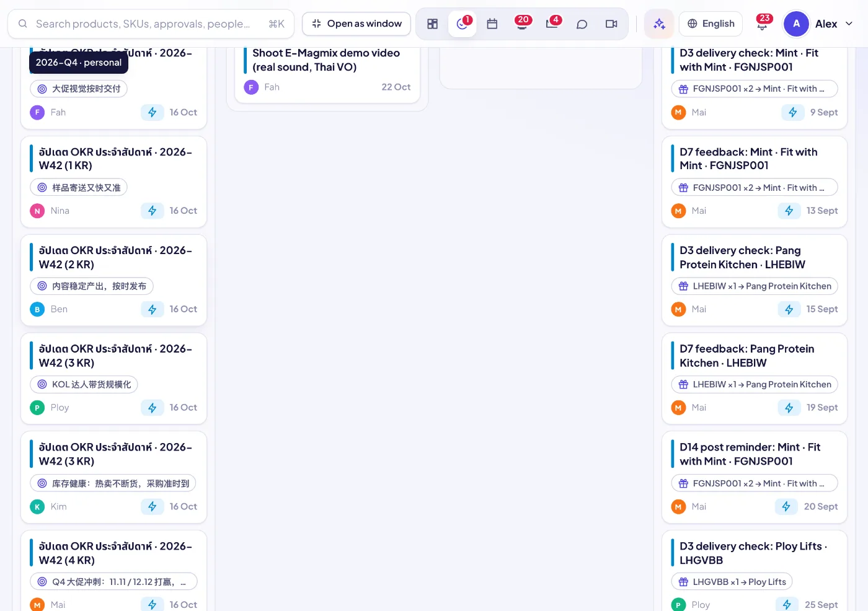Viewport: 868px width, 611px height.
Task: Open FGNJSP001 chip on D7 feedback Mint card
Action: (755, 187)
